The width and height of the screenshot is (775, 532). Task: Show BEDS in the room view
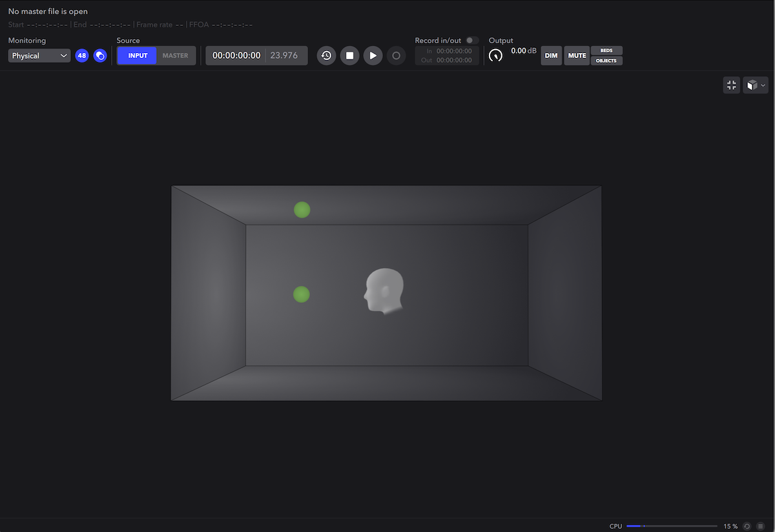(606, 50)
